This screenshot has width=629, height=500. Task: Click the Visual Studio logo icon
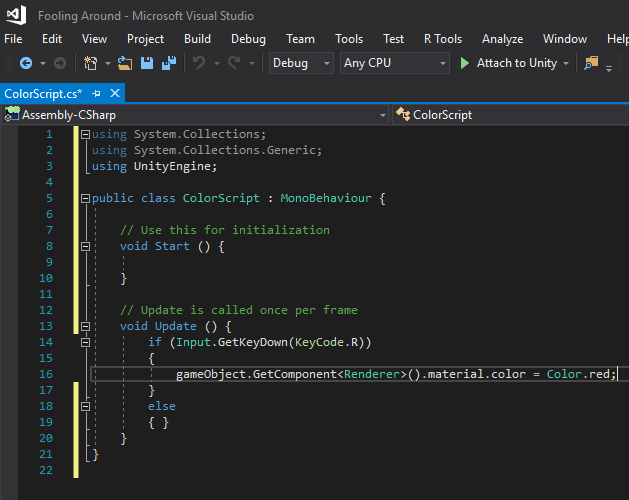click(16, 15)
